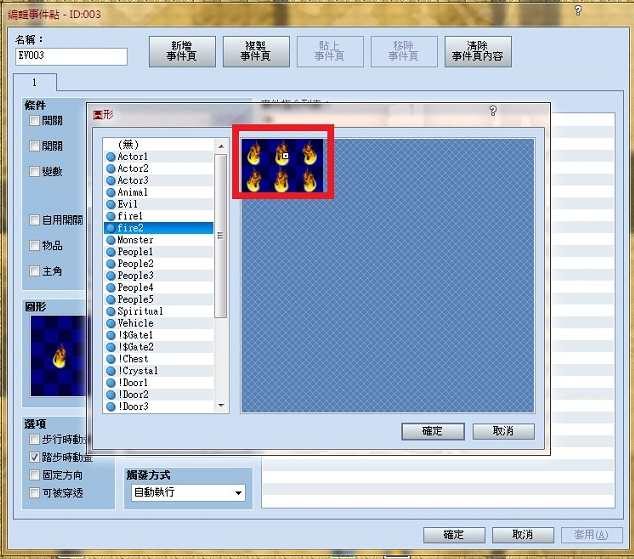Viewport: 634px width, 559px height.
Task: Choose the Animal graphic entry
Action: 158,192
